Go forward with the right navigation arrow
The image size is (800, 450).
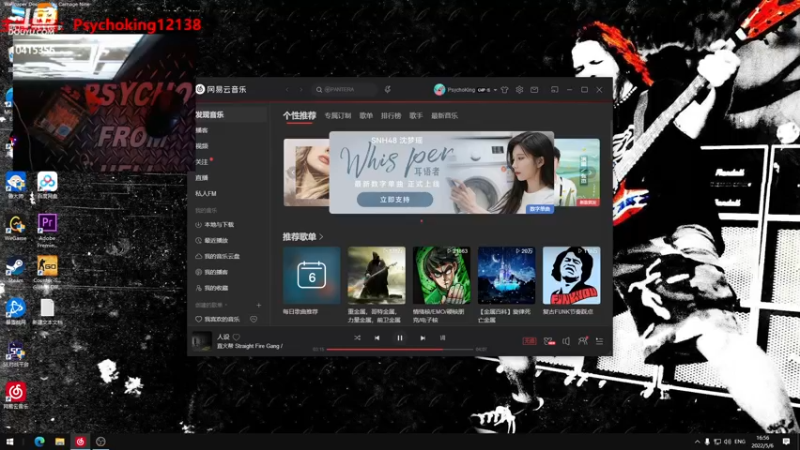point(301,90)
